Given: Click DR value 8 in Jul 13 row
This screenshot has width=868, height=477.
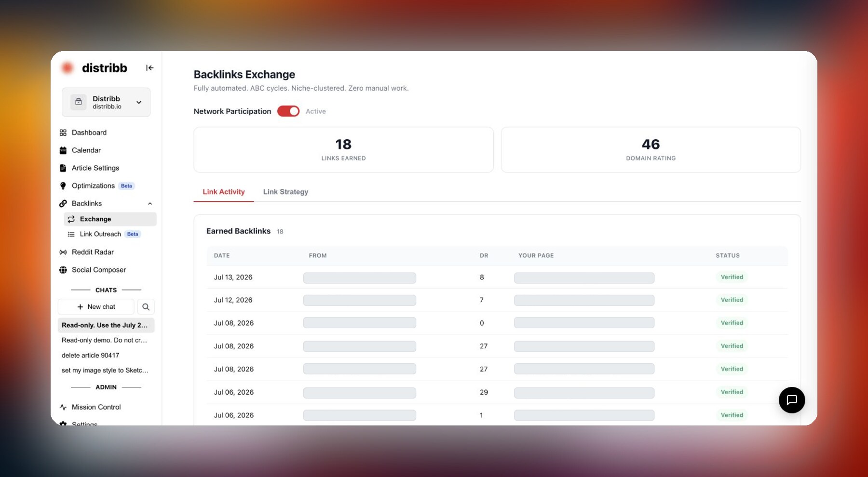Looking at the screenshot, I should (482, 277).
